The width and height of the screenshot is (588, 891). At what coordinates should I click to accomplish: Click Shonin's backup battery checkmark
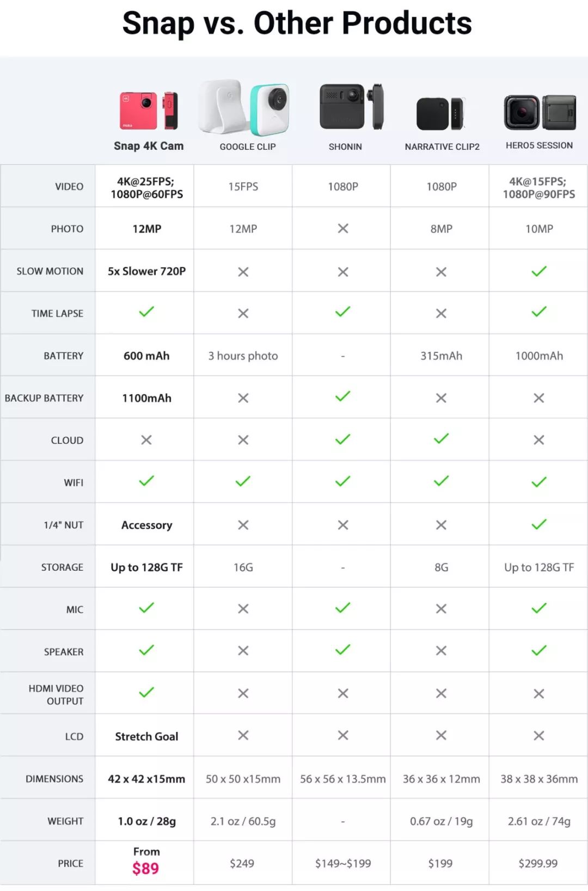point(342,396)
